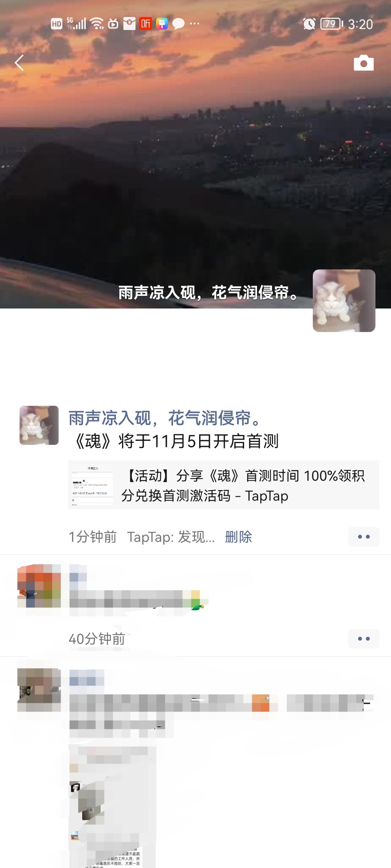Expand the two-dot menu on first post
Screen dimensions: 391x868
coord(363,537)
